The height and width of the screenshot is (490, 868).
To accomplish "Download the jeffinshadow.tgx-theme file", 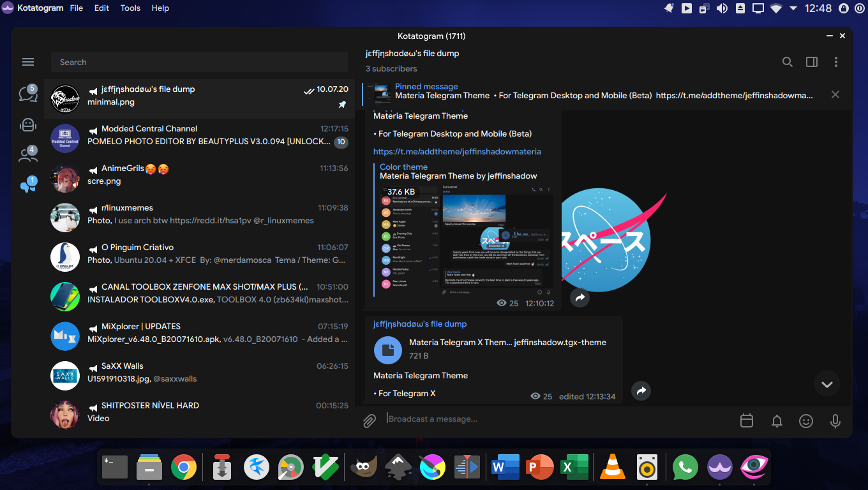I will (x=387, y=349).
